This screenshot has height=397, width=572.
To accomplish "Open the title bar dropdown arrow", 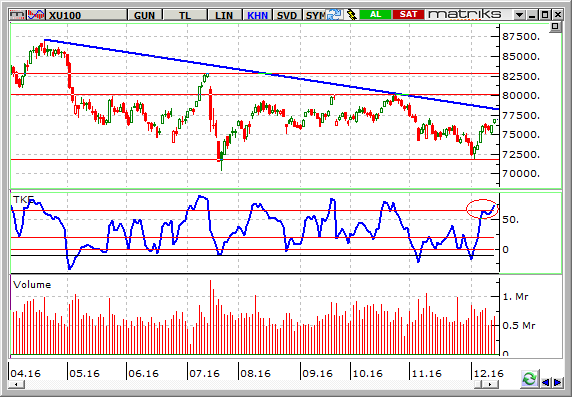I will (519, 15).
